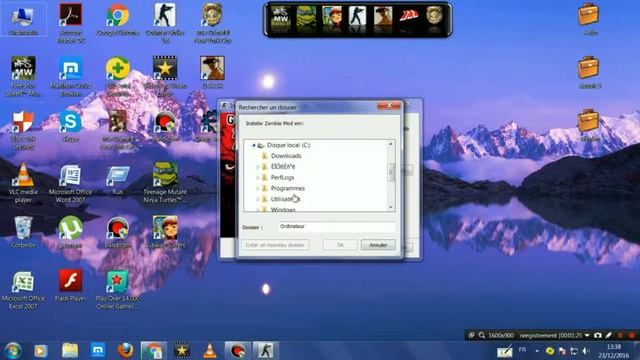The image size is (640, 360).
Task: Select the Counter-Strike desktop shortcut
Action: pos(165,22)
